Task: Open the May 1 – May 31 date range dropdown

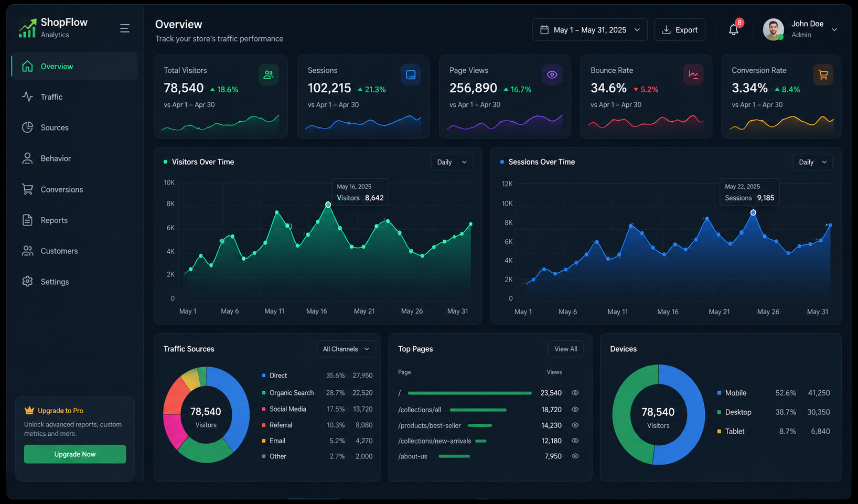Action: (x=589, y=30)
